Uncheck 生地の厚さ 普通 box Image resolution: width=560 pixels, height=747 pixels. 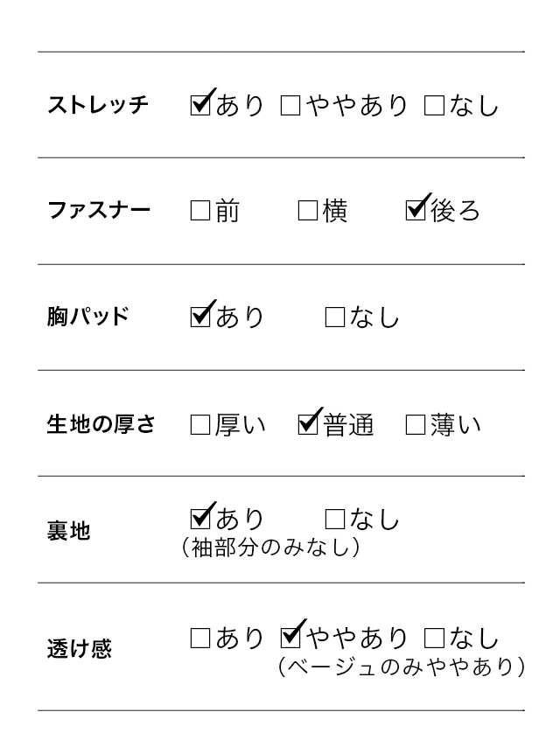[308, 424]
